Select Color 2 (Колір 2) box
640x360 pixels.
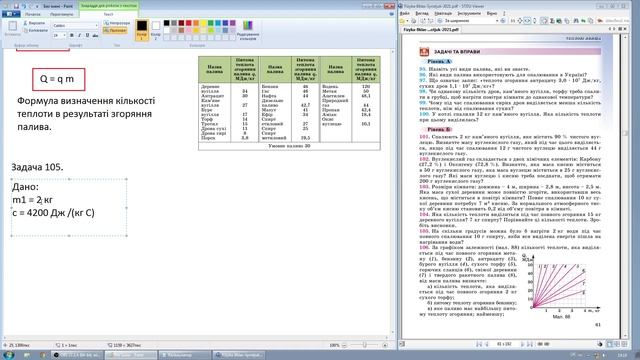156,30
